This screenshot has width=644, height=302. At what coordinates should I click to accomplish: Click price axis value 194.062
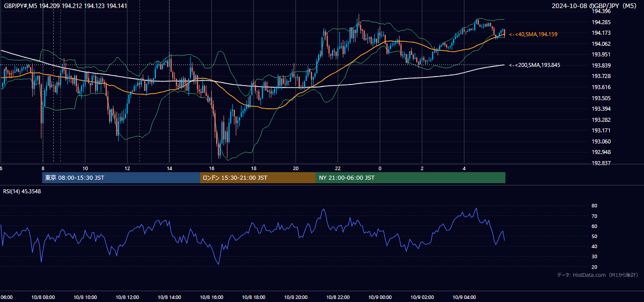[x=601, y=44]
